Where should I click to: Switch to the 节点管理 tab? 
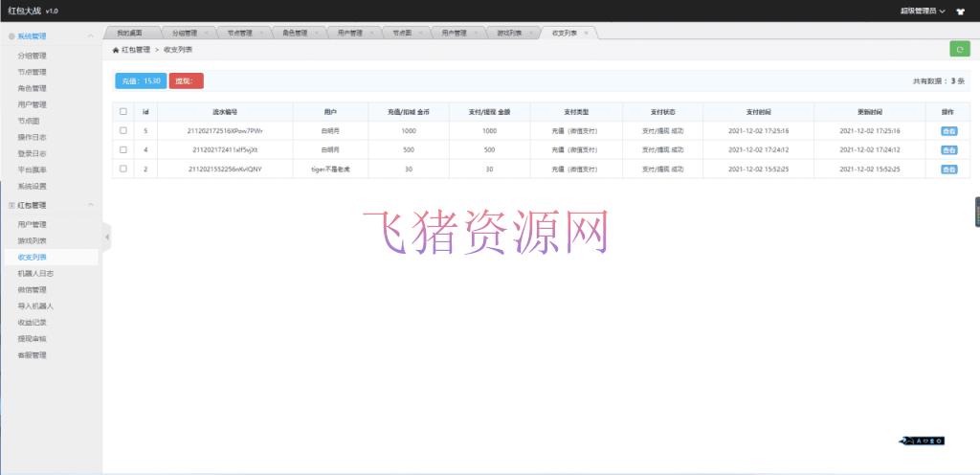239,34
